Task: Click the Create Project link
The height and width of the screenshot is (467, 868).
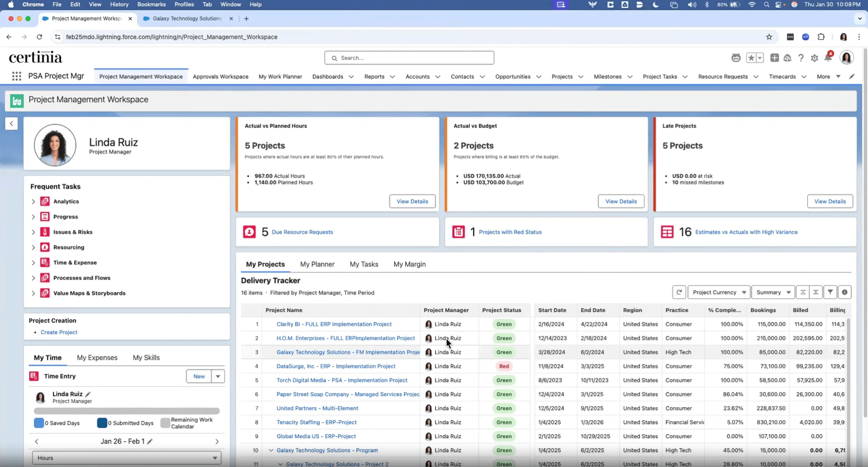Action: (58, 332)
